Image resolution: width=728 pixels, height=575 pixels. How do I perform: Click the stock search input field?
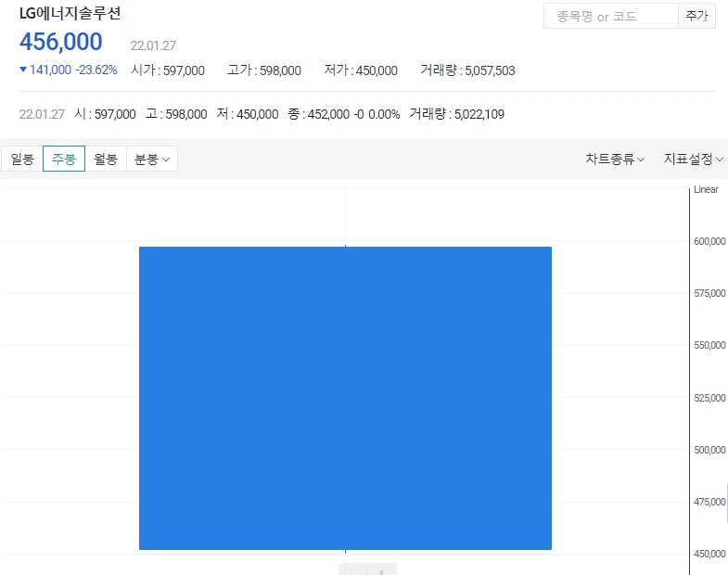click(x=611, y=17)
